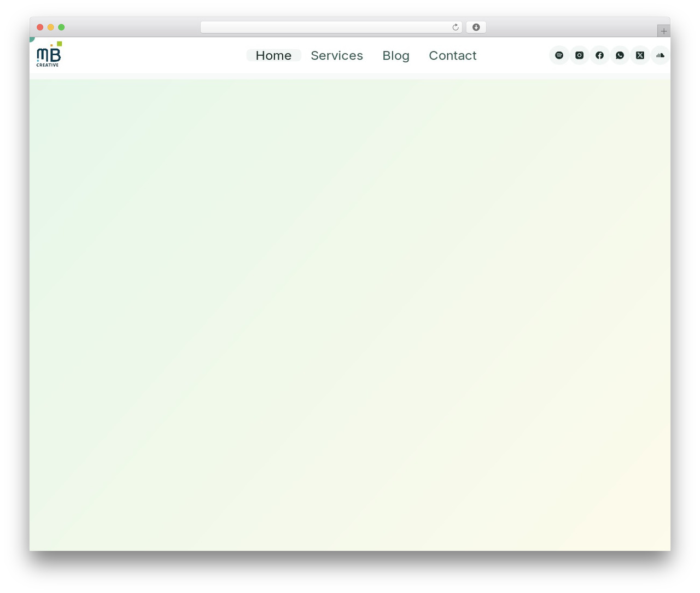Click the browser downloads arrow icon
The image size is (700, 593).
tap(476, 27)
